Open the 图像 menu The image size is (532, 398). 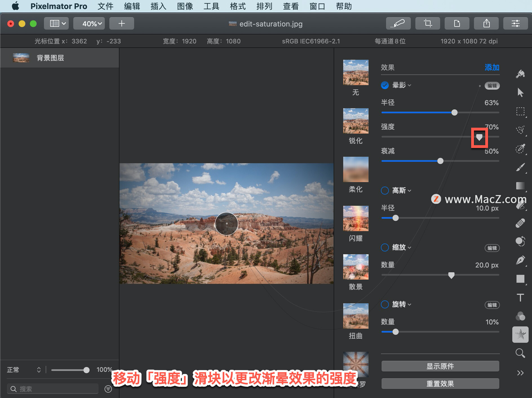click(185, 6)
